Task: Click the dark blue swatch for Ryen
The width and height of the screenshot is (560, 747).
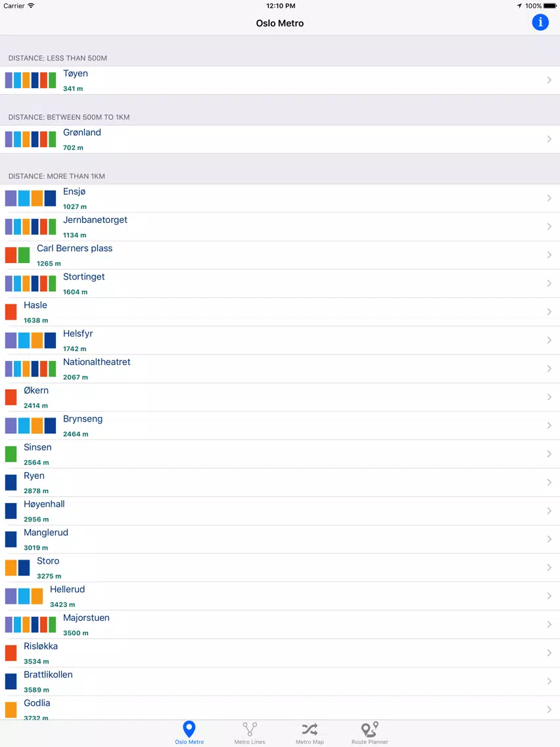Action: click(11, 482)
